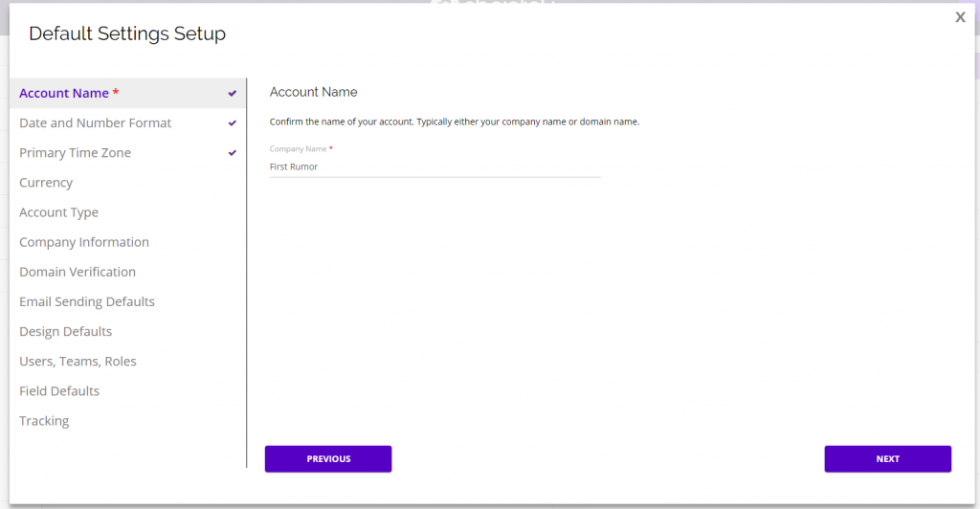This screenshot has height=509, width=980.
Task: Open the Email Sending Defaults step
Action: pos(127,301)
